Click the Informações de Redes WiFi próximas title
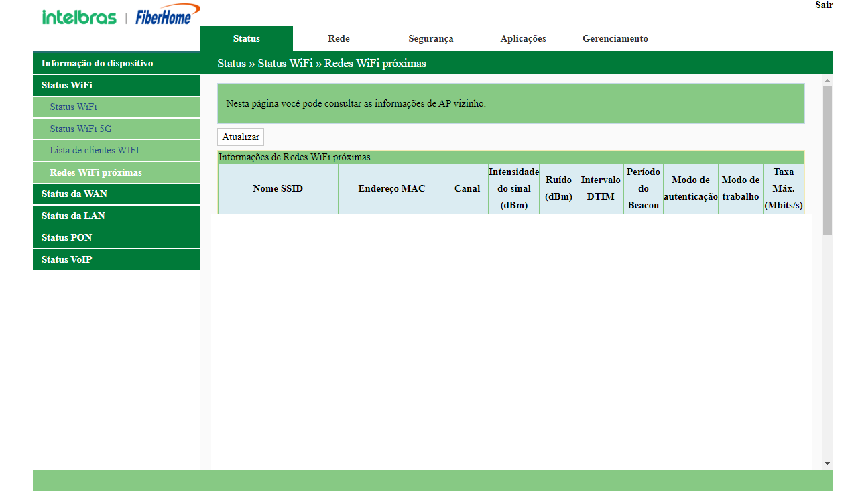This screenshot has width=854, height=504. [x=294, y=157]
